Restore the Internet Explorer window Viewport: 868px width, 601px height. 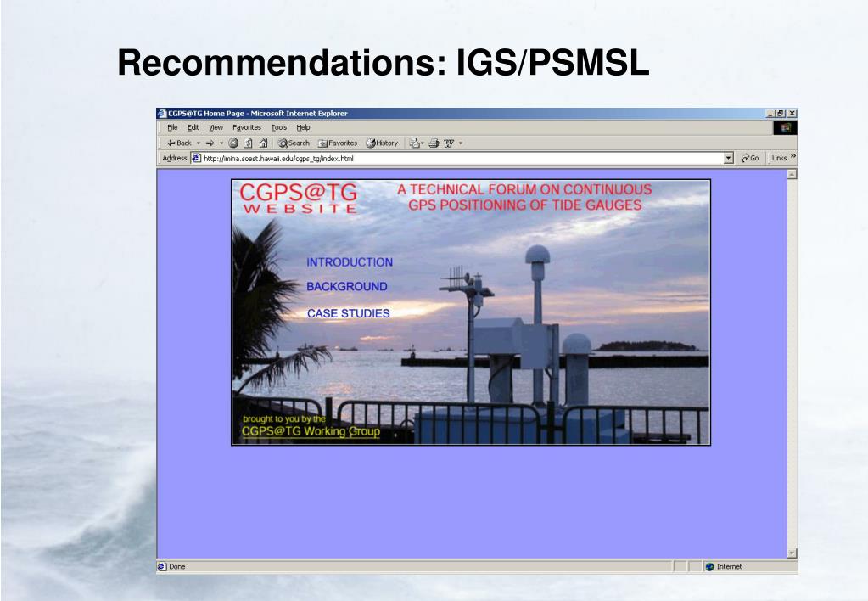point(781,114)
